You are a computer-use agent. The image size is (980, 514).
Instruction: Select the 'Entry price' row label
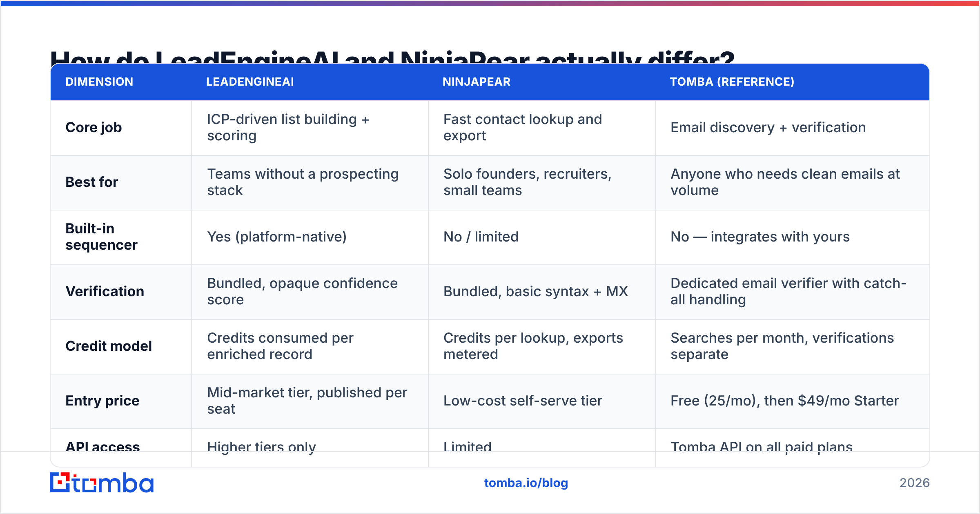102,401
